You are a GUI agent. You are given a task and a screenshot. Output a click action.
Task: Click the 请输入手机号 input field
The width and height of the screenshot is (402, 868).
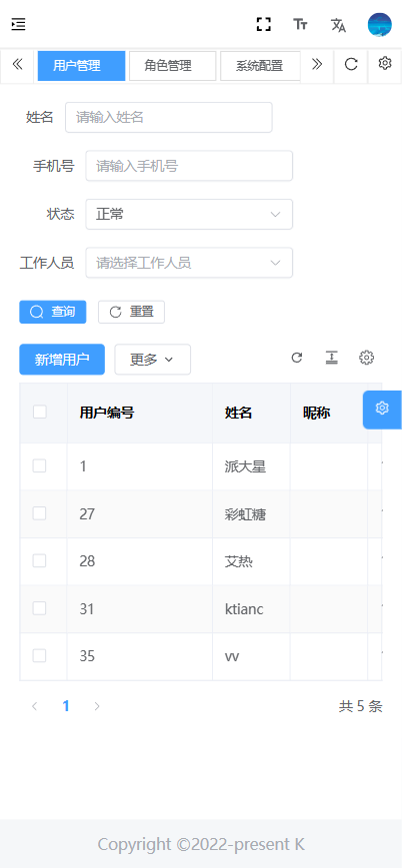tap(189, 166)
